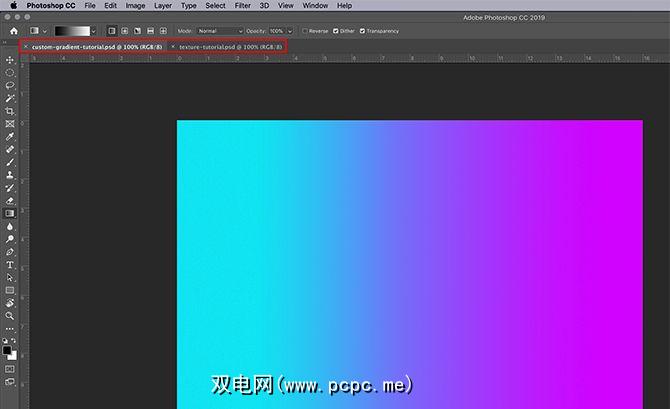Toggle the Transparency checkbox
Image resolution: width=670 pixels, height=409 pixels.
pos(362,31)
